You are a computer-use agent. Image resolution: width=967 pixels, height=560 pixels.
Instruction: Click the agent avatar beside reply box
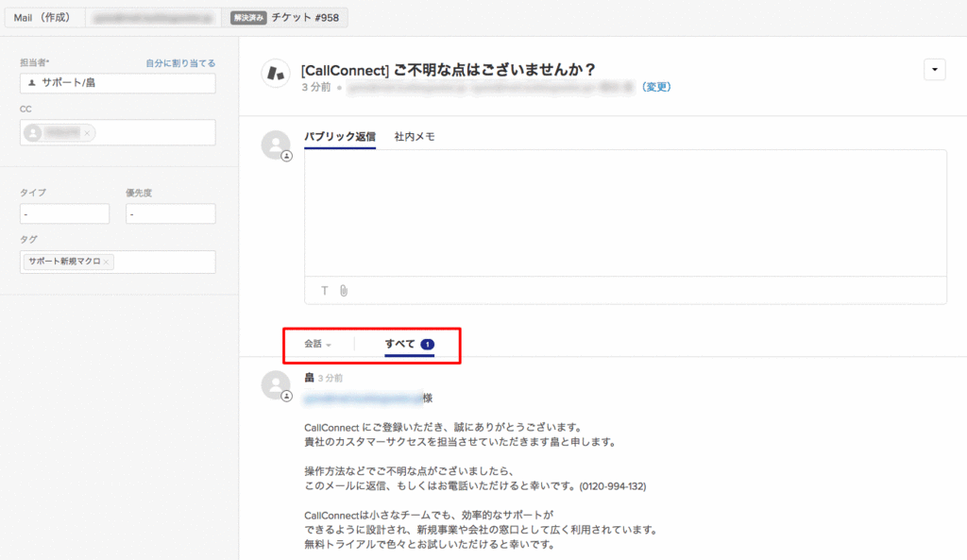(x=276, y=145)
